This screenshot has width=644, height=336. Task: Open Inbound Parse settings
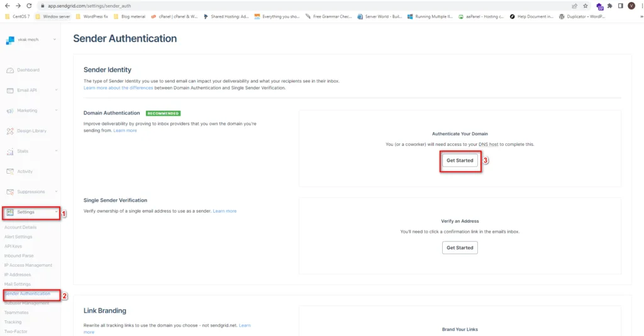pos(19,255)
